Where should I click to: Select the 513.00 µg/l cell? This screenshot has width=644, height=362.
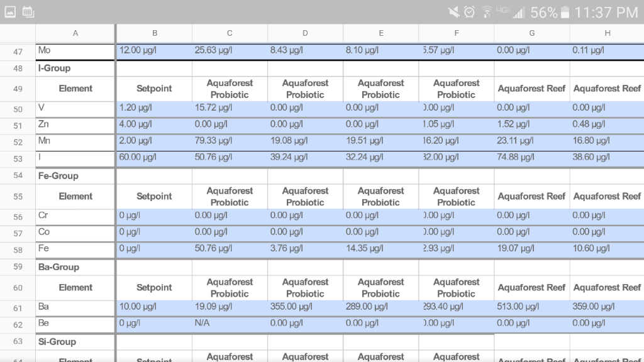pyautogui.click(x=532, y=308)
